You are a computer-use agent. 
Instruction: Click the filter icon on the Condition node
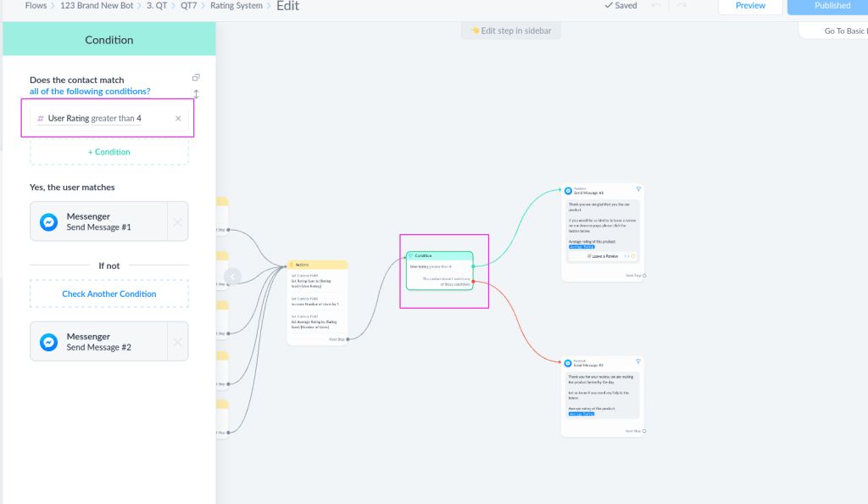(411, 256)
